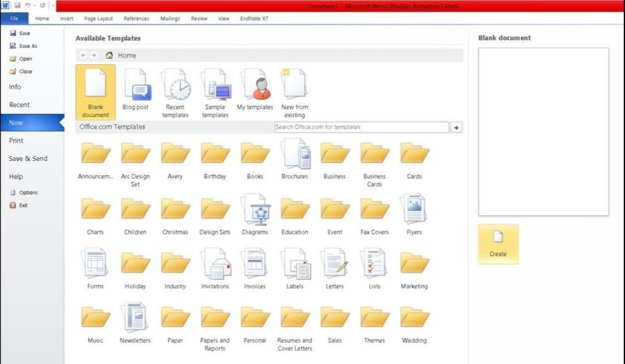Open the References tab
625x364 pixels.
click(136, 18)
